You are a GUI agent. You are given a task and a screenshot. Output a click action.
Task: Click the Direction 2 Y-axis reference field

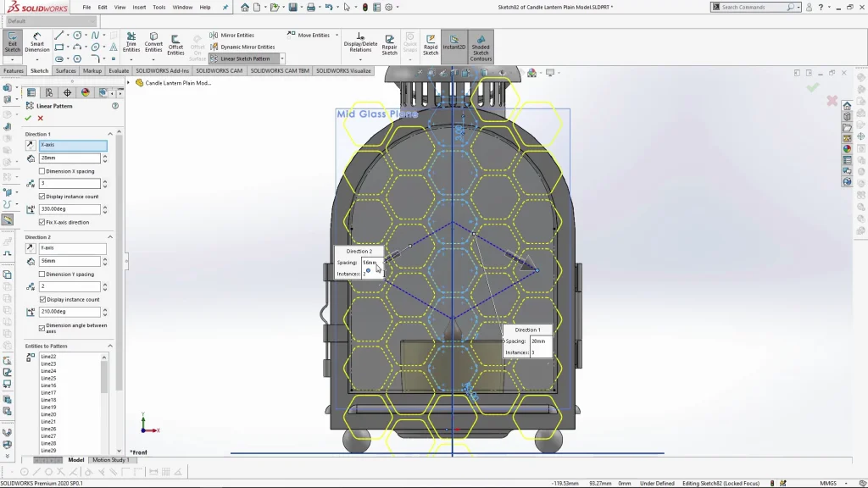tap(72, 248)
